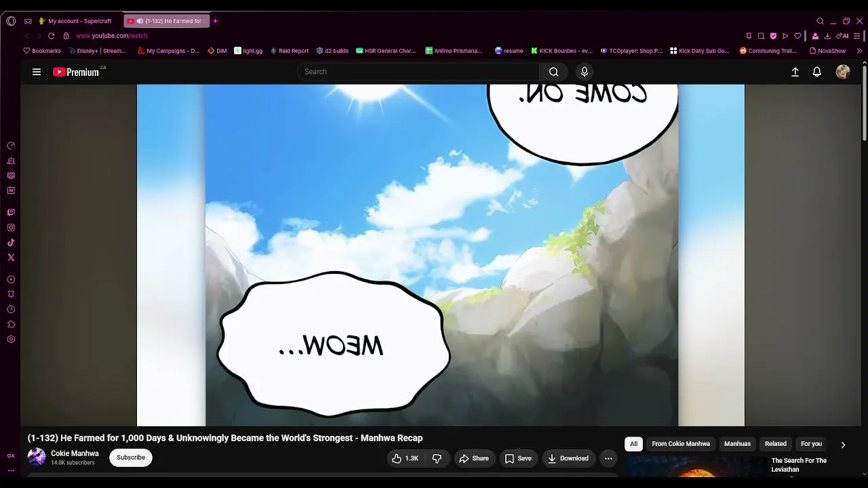Select the Related filter chip
The width and height of the screenshot is (868, 488).
coord(776,444)
